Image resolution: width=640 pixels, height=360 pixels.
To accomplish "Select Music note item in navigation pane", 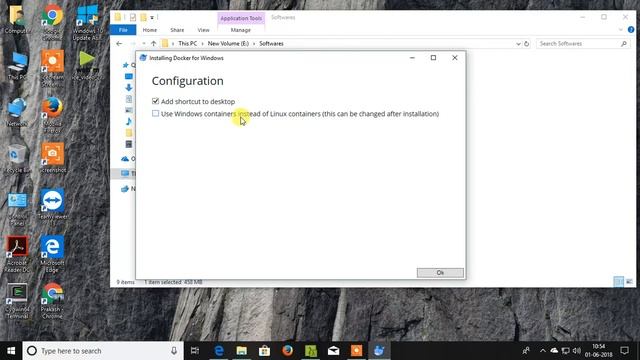I will click(x=129, y=121).
